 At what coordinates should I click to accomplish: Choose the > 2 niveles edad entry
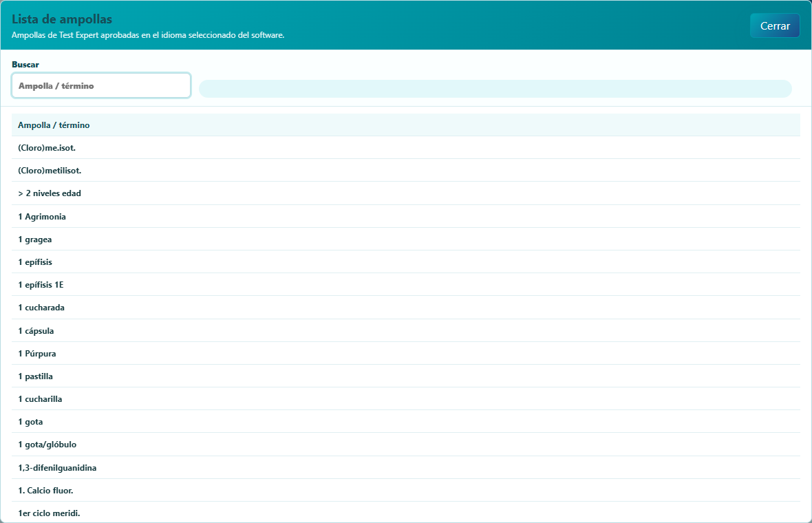pyautogui.click(x=405, y=193)
